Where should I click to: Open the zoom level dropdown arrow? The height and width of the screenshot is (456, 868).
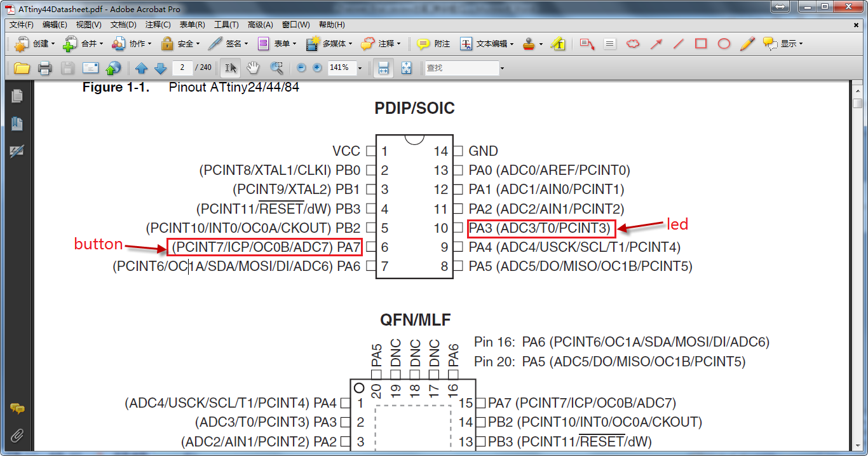(360, 67)
